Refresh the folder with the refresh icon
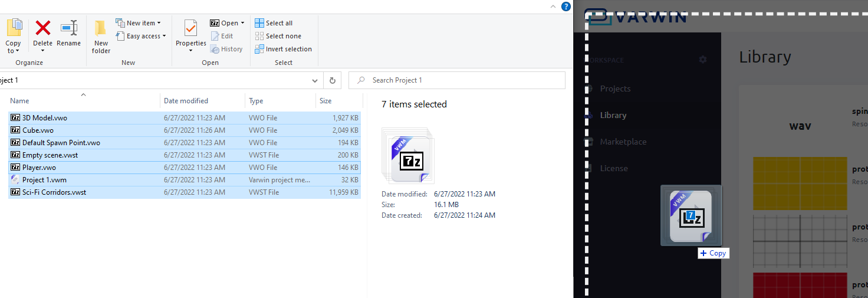 [333, 80]
